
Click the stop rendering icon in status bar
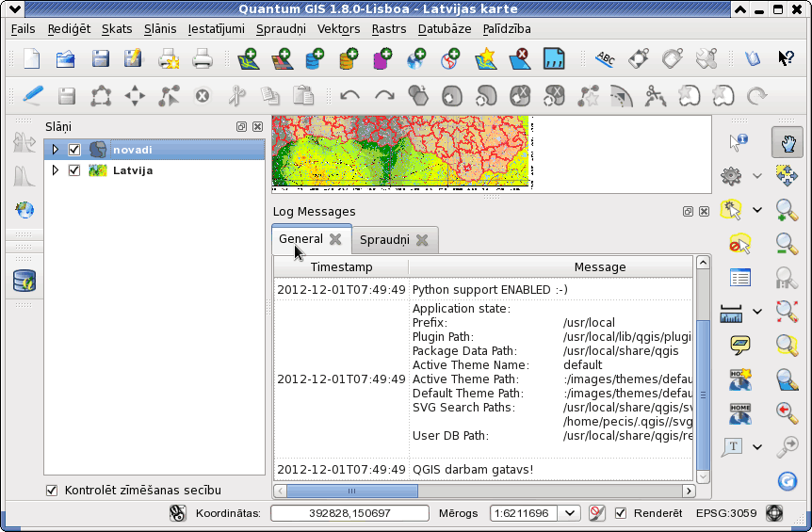(x=596, y=513)
